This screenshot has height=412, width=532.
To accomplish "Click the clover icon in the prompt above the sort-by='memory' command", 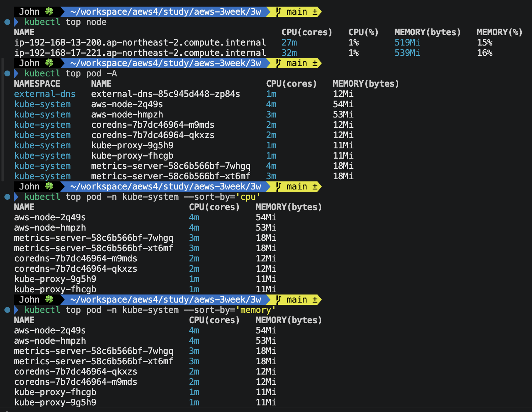I will pos(49,300).
